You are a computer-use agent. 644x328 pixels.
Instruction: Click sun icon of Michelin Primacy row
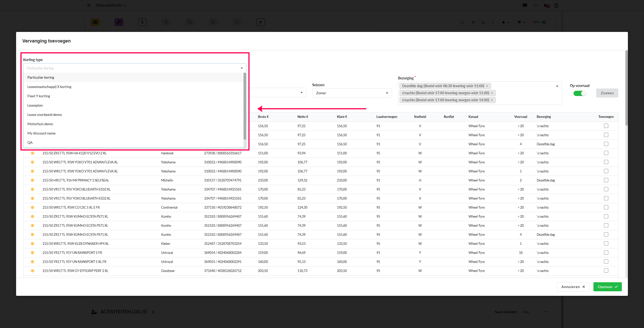point(32,180)
